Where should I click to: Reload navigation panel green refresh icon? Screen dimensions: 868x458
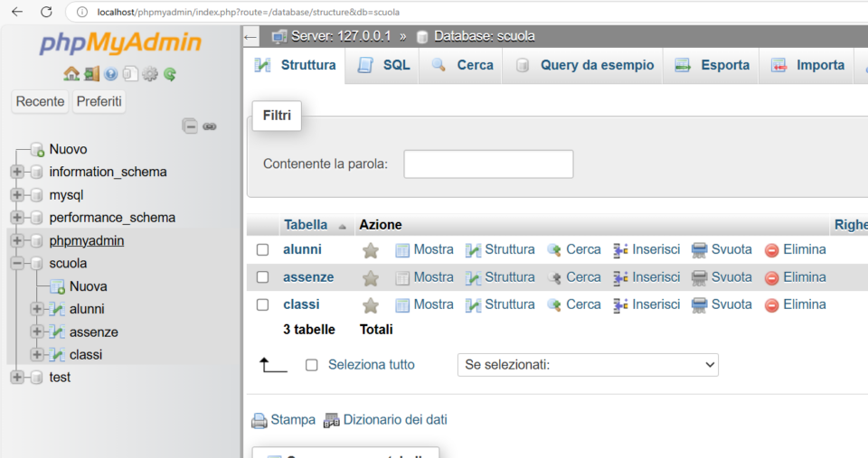(x=170, y=73)
